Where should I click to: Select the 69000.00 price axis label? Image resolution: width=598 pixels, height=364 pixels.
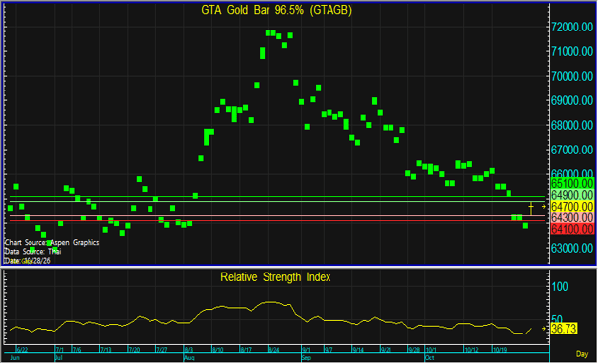(x=571, y=100)
